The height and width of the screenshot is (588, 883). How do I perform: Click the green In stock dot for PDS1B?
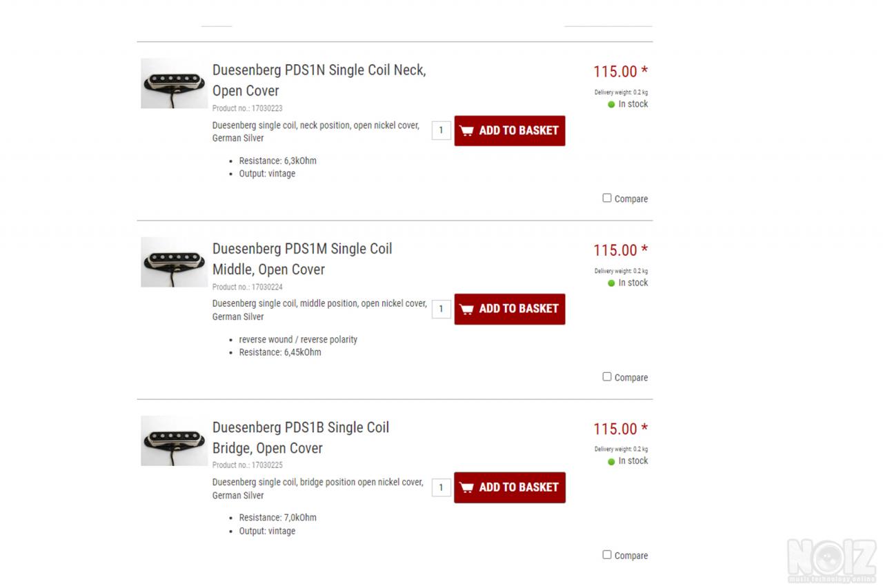[611, 462]
